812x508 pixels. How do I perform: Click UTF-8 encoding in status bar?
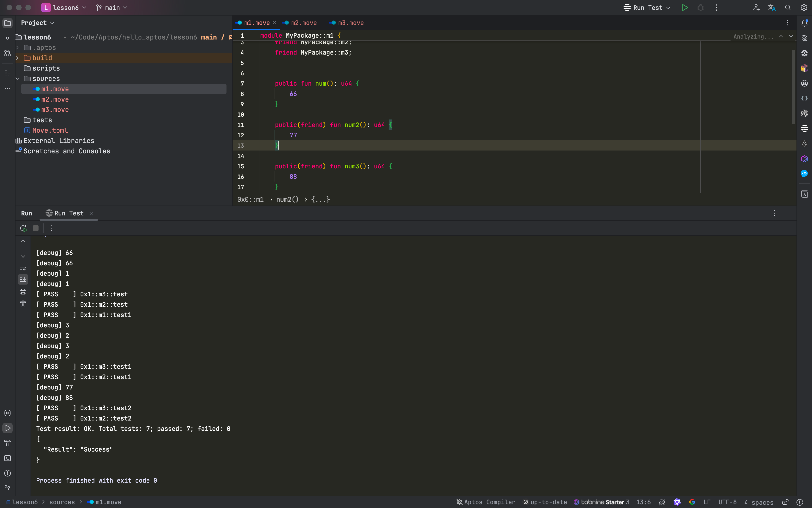click(x=727, y=502)
